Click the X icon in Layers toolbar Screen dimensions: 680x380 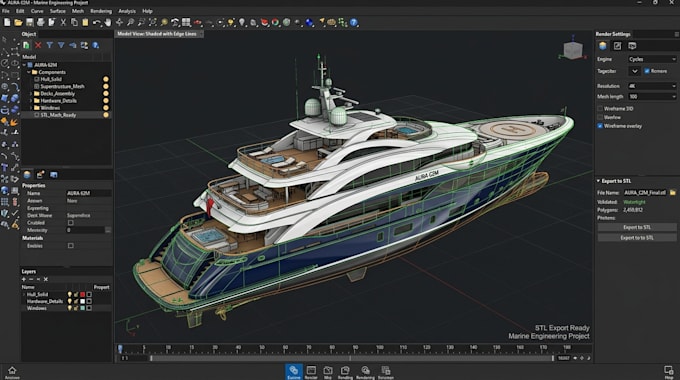click(46, 279)
